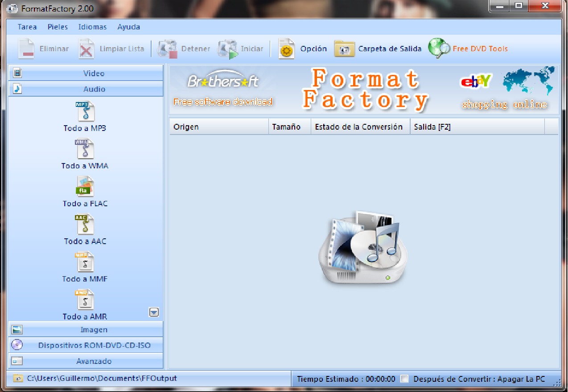568x392 pixels.
Task: Open the Pieles menu
Action: tap(58, 27)
